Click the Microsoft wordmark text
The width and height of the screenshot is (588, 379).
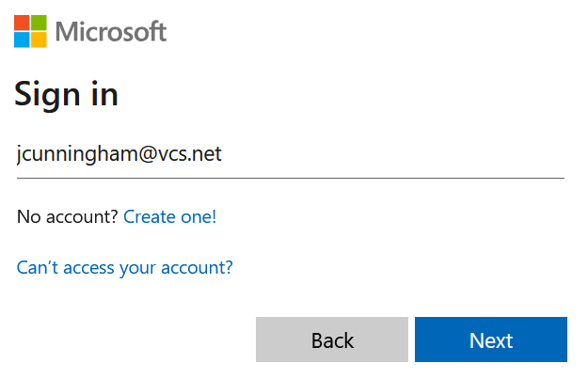pyautogui.click(x=111, y=31)
